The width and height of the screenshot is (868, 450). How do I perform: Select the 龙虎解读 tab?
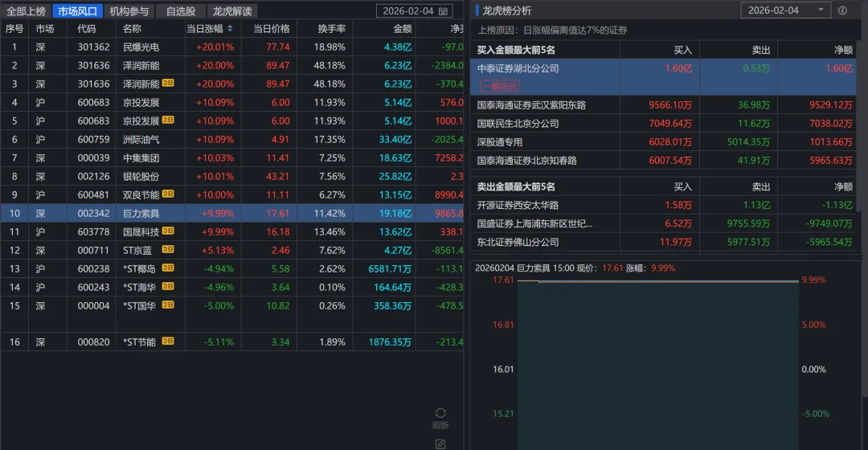pyautogui.click(x=232, y=11)
